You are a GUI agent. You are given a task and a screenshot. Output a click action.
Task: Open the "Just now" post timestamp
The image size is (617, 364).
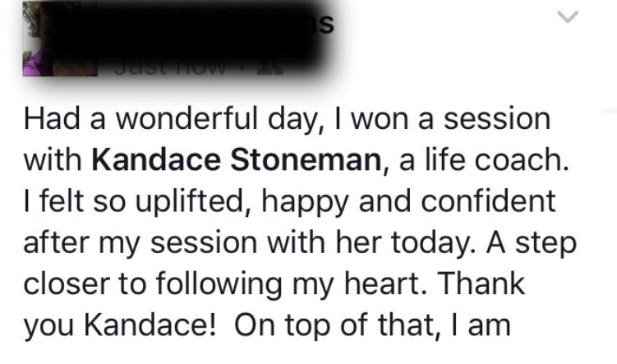click(x=170, y=67)
